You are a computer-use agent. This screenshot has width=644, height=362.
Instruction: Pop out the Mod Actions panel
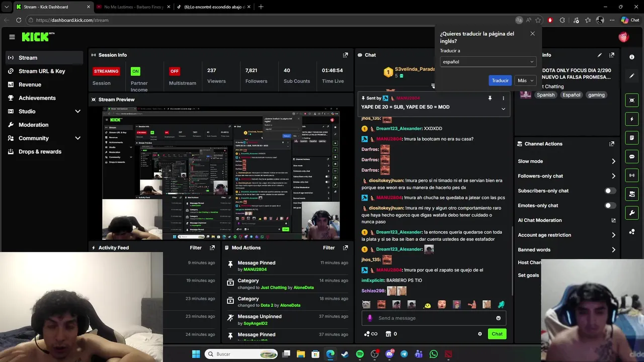[345, 248]
